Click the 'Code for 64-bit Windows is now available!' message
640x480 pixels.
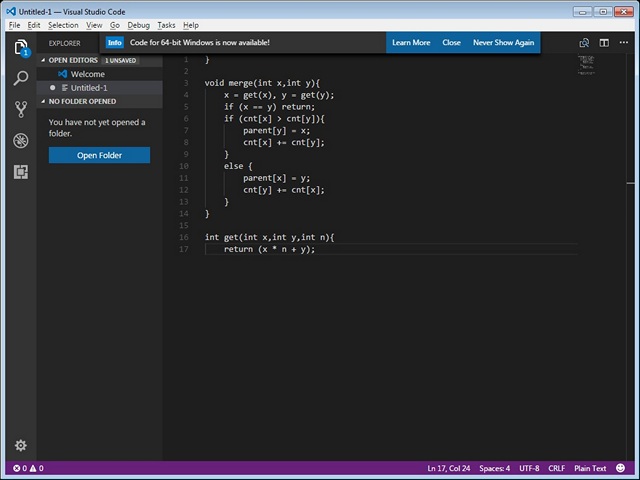(x=200, y=42)
